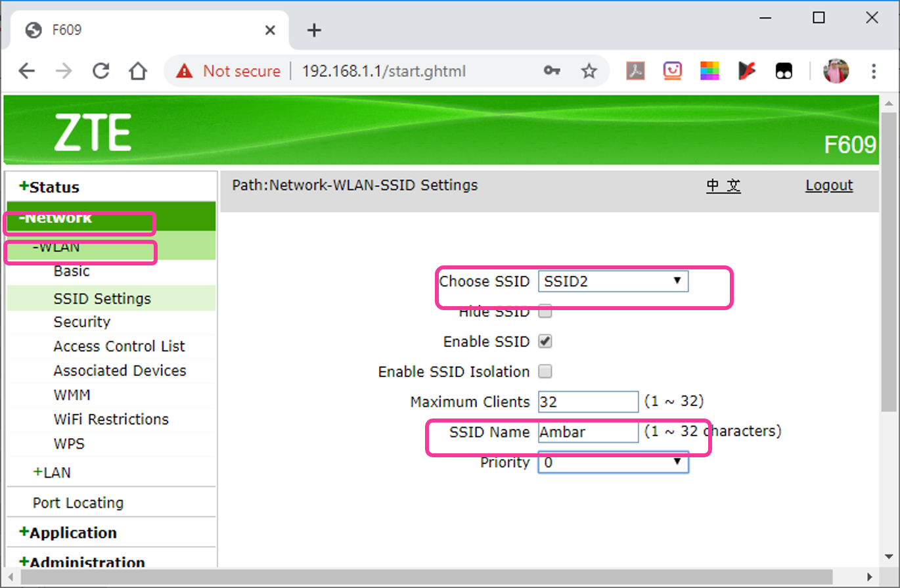Click the Logout link
The image size is (900, 588).
(829, 185)
